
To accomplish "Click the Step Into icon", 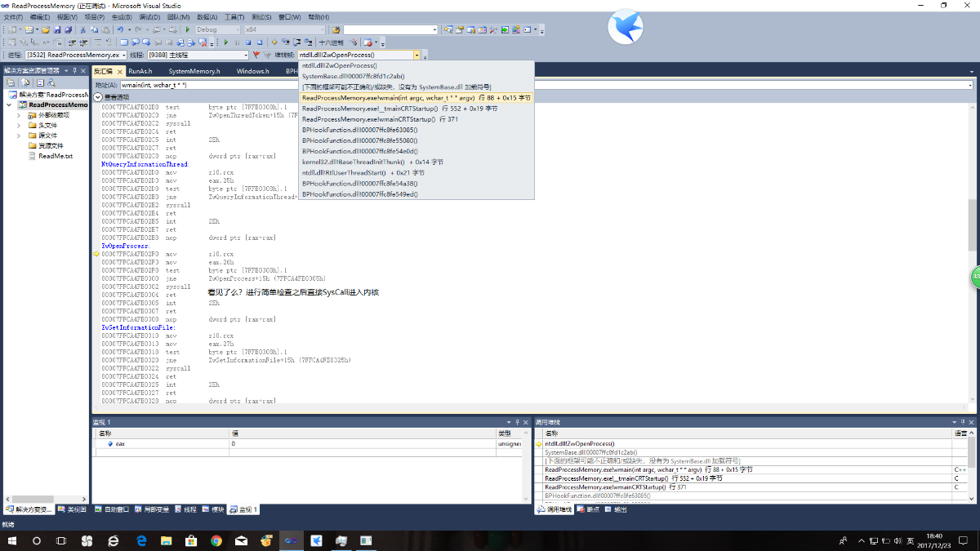I will tap(286, 42).
